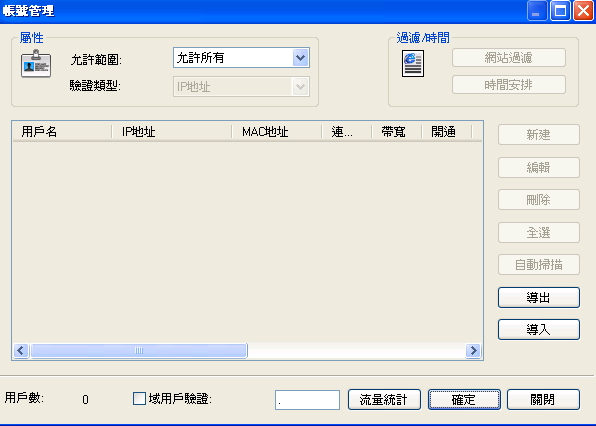Image resolution: width=596 pixels, height=426 pixels.
Task: Click the domain input field
Action: point(307,400)
